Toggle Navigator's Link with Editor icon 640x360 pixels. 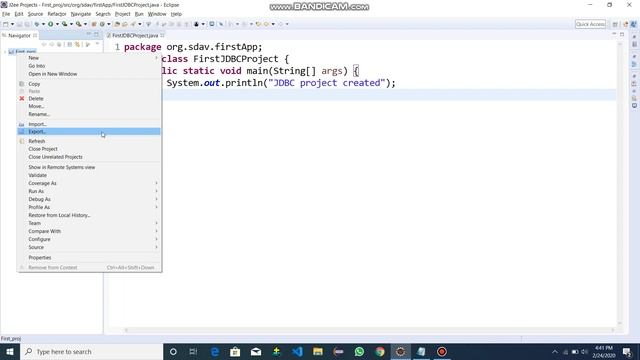[x=77, y=44]
